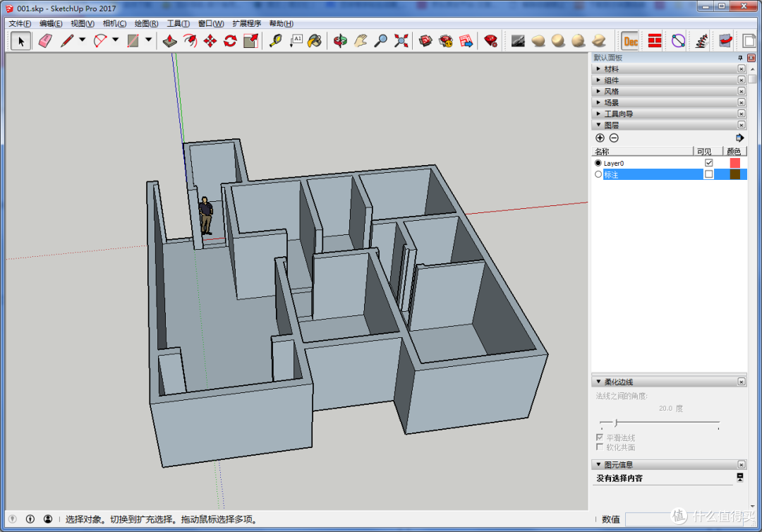Viewport: 762px width, 532px height.
Task: Select the Orbit camera tool
Action: click(340, 41)
